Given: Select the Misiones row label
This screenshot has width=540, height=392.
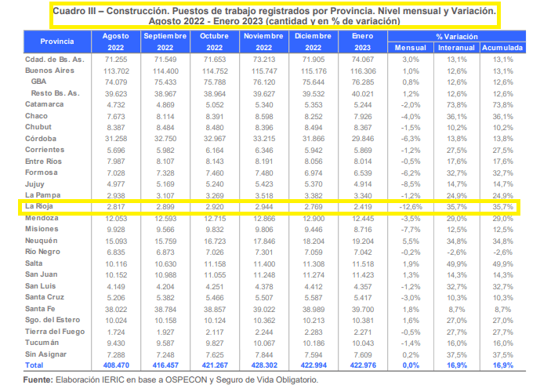Looking at the screenshot, I should pos(42,229).
